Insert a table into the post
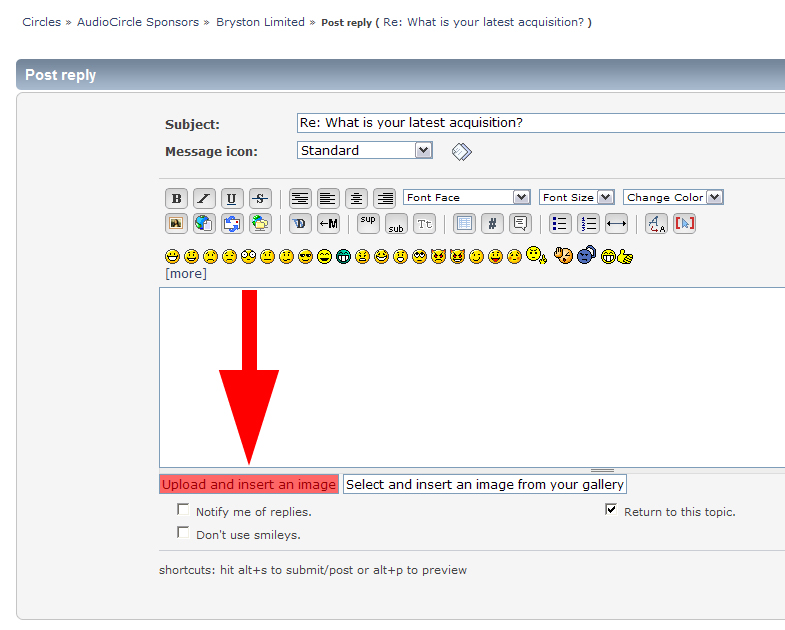 click(464, 223)
